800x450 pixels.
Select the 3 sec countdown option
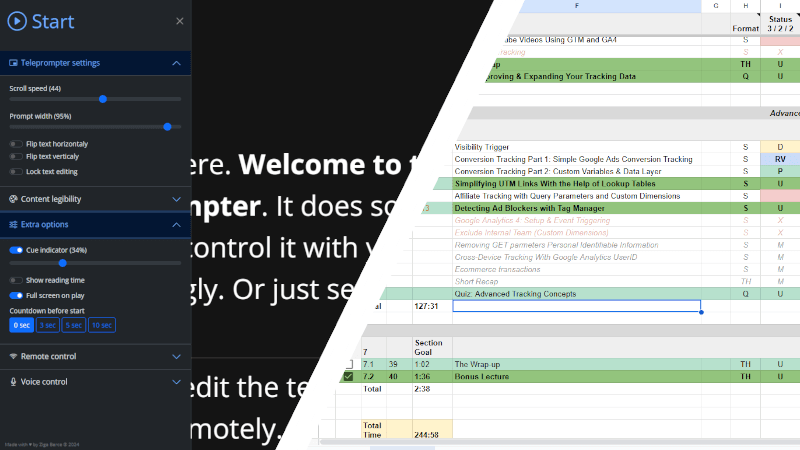click(48, 325)
